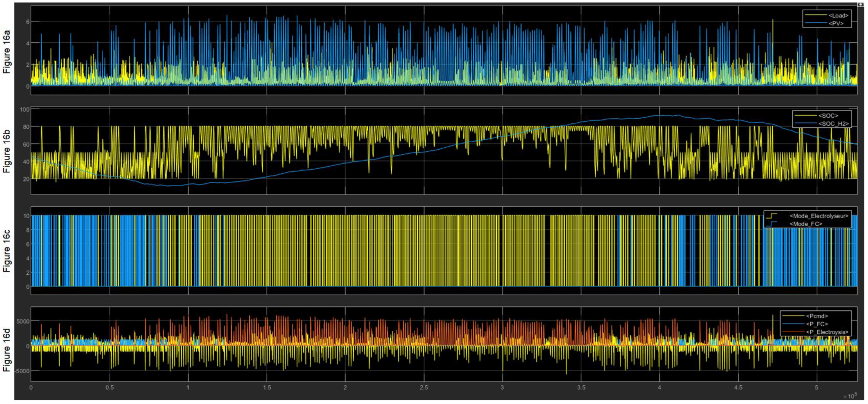Toggle the <PV> legend entry

point(836,24)
